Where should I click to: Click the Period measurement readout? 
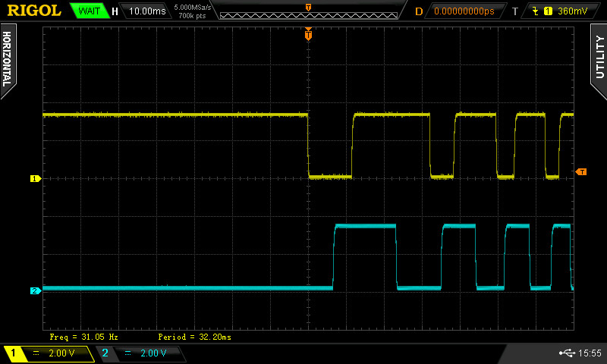tap(194, 336)
